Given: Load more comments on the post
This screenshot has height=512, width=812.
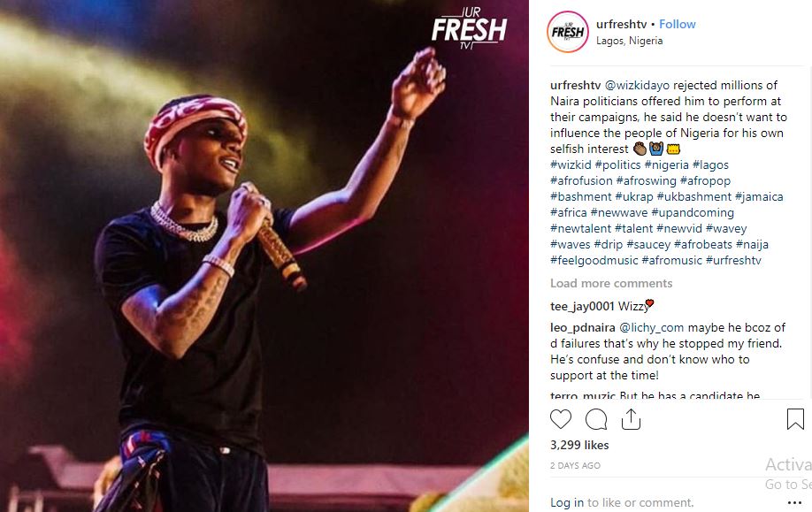Looking at the screenshot, I should point(611,283).
